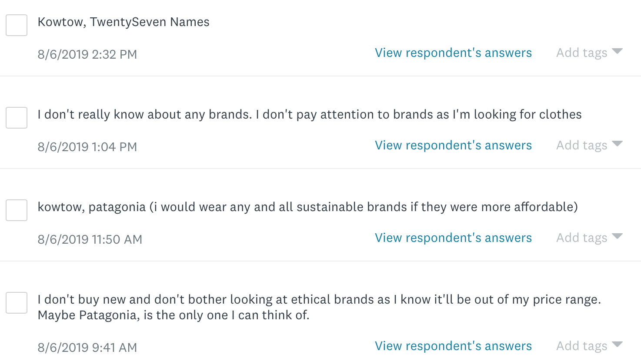Click the "kowtow, patagonia" affordable brands response text

pyautogui.click(x=307, y=207)
